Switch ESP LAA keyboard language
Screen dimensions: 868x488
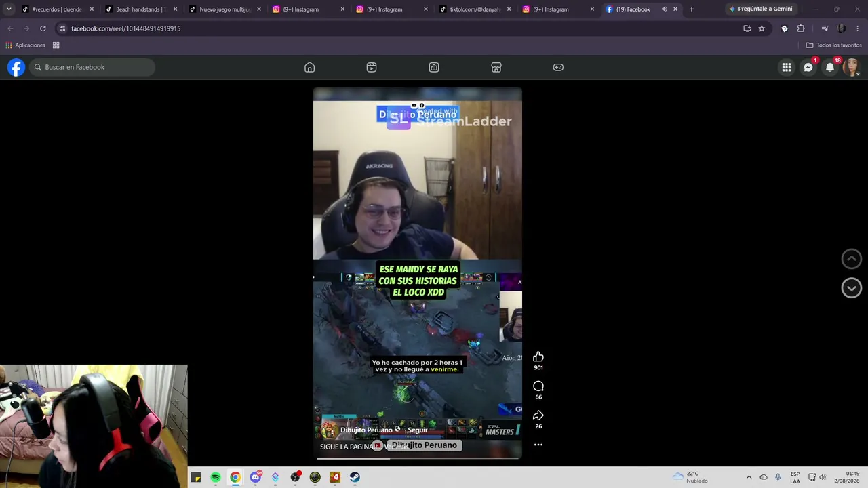tap(795, 477)
